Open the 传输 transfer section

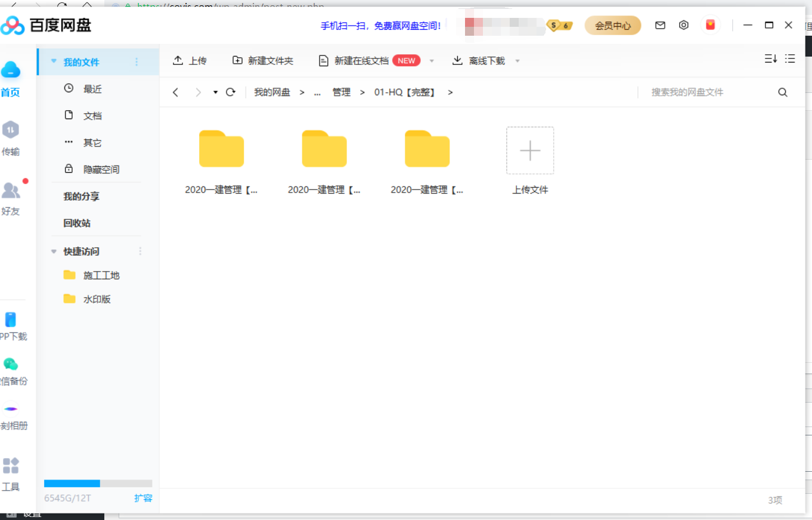(11, 138)
